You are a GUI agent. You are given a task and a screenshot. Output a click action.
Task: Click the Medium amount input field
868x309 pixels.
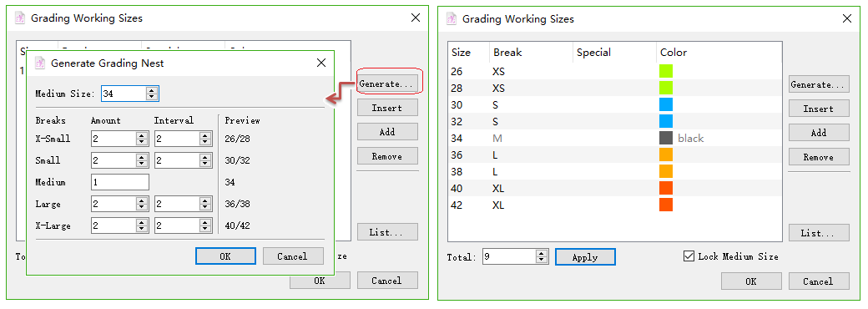point(120,182)
